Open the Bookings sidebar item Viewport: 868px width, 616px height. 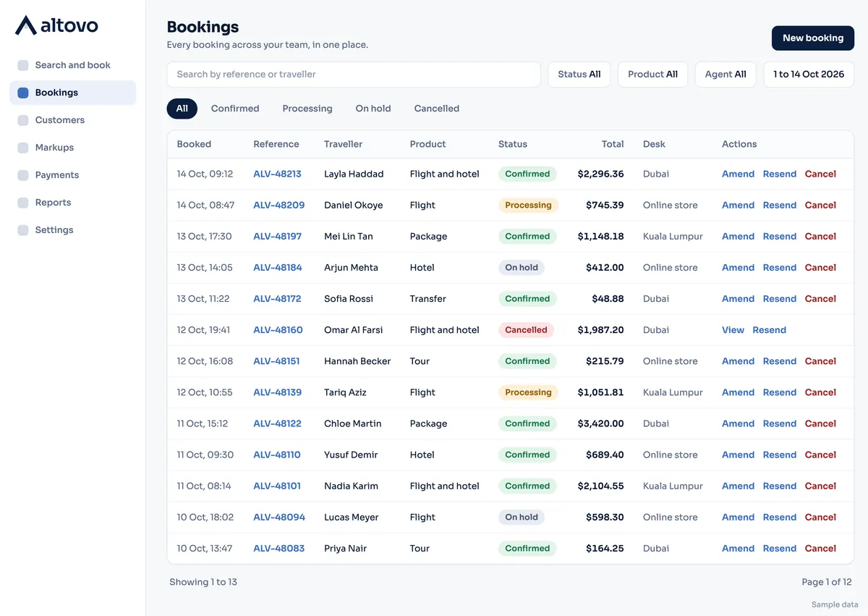pos(72,93)
